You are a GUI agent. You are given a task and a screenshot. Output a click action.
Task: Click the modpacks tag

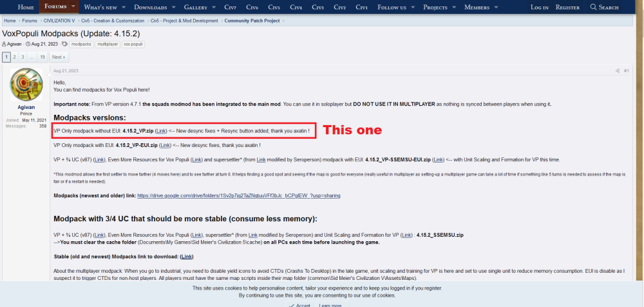pyautogui.click(x=81, y=44)
